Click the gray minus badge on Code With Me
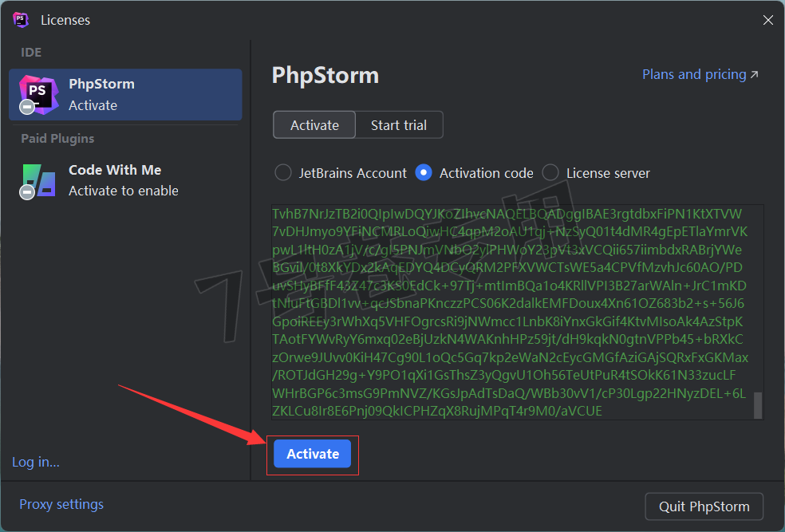 [27, 191]
